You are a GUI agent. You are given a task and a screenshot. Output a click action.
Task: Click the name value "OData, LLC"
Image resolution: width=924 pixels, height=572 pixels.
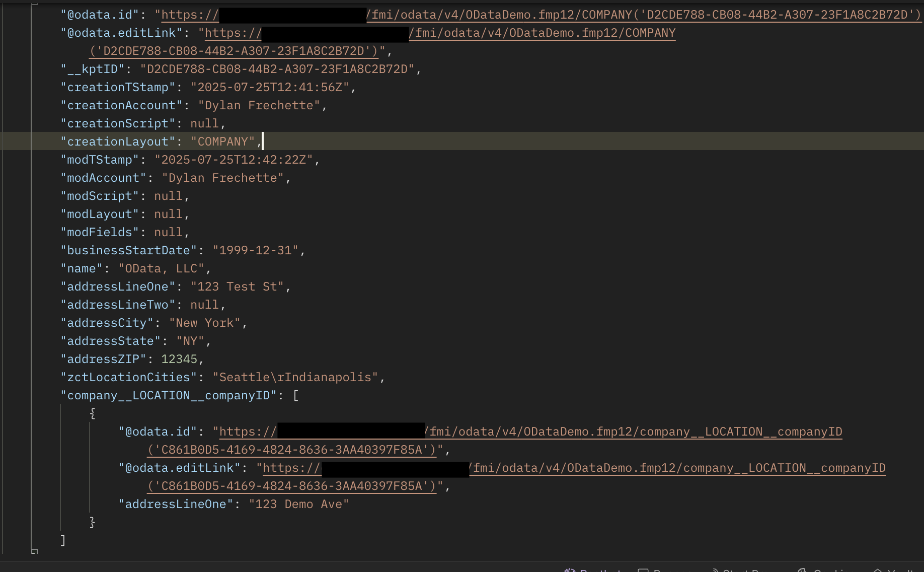(161, 269)
